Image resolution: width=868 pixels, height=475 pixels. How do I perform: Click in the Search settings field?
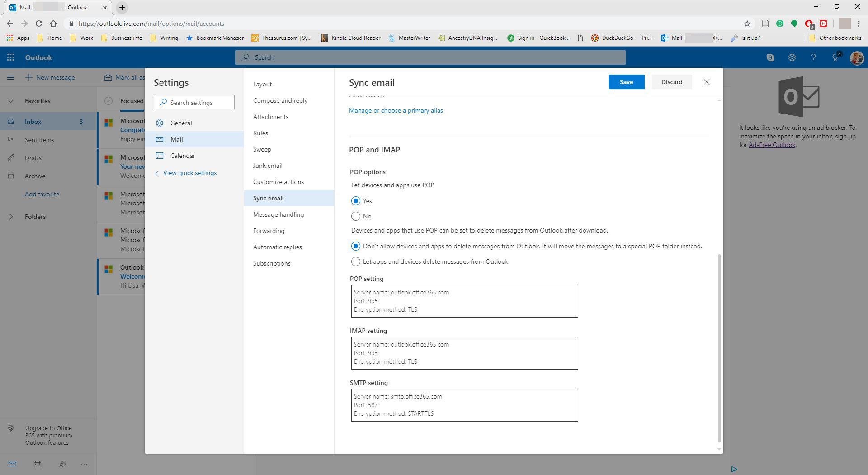tap(194, 103)
